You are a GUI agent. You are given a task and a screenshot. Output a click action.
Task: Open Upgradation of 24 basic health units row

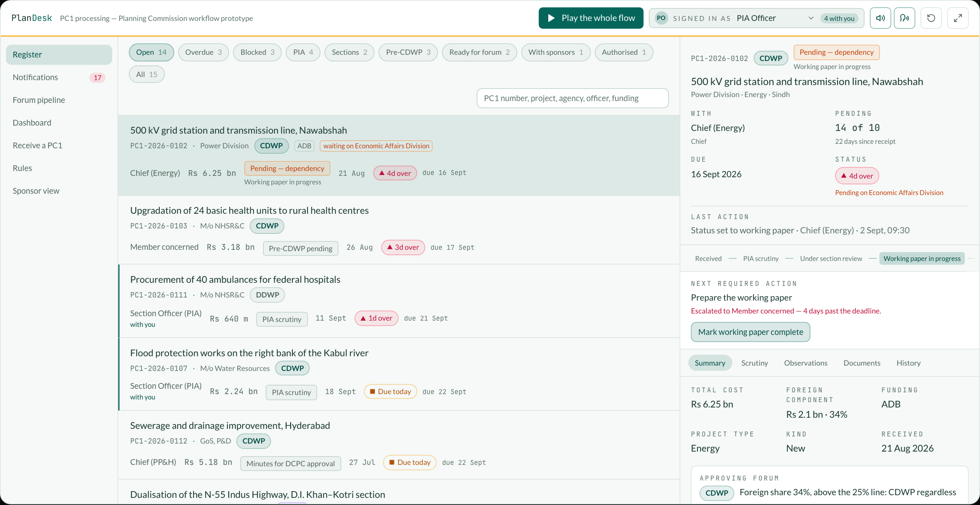[398, 230]
